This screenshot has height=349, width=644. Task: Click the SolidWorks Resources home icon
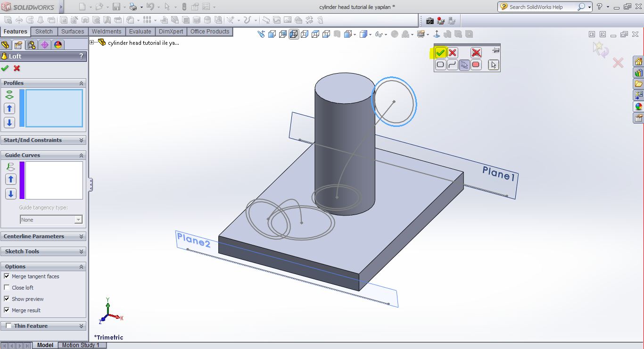pyautogui.click(x=638, y=62)
